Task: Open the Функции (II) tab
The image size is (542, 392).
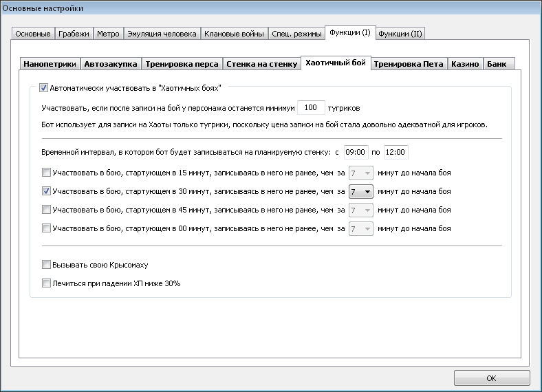Action: coord(400,34)
